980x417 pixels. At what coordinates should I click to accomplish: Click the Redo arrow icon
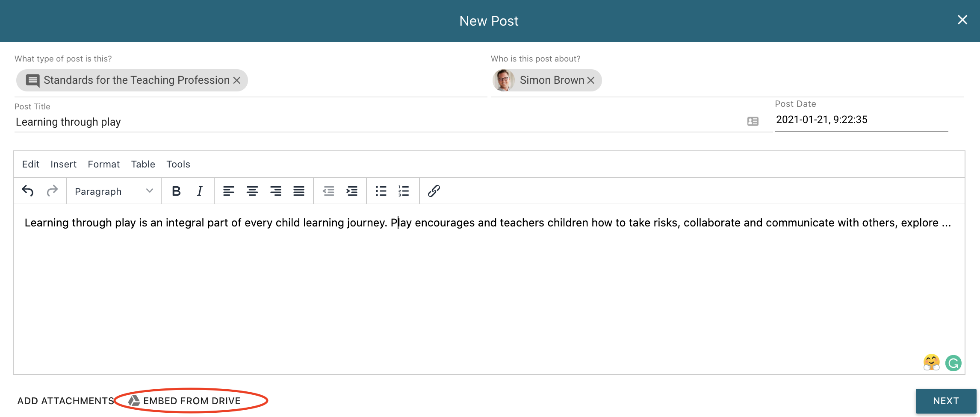coord(52,191)
